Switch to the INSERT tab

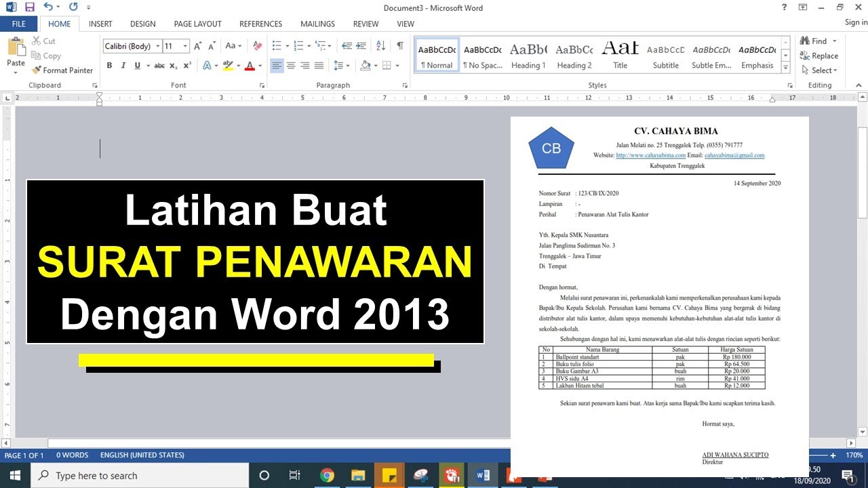pos(100,24)
